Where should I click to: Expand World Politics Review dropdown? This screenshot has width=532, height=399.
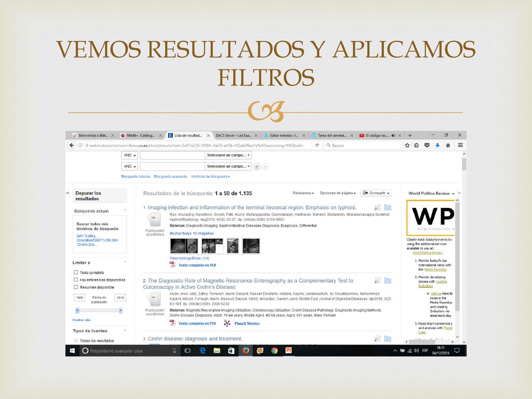453,194
